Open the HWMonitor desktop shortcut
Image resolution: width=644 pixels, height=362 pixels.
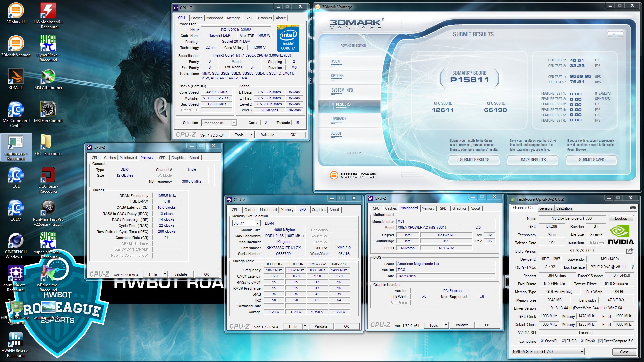pyautogui.click(x=48, y=16)
